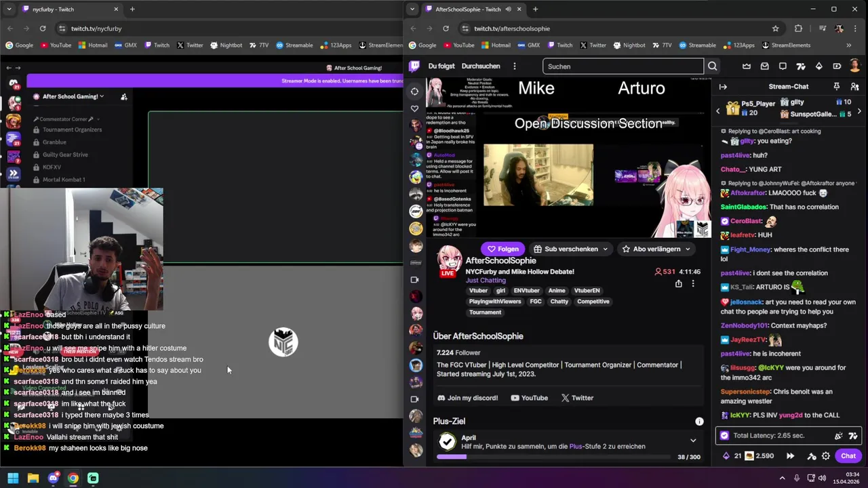Click the followed-channels heart icon in sidebar
The height and width of the screenshot is (488, 868).
point(415,108)
